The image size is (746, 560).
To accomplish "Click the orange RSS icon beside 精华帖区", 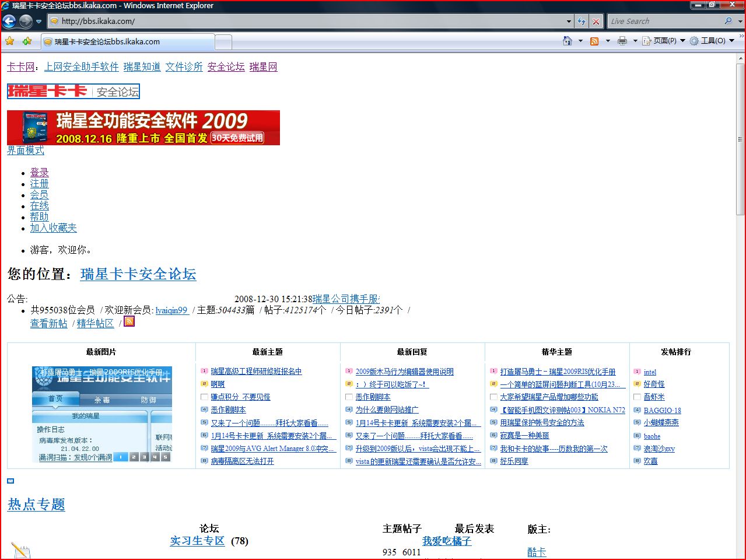I will 129,321.
